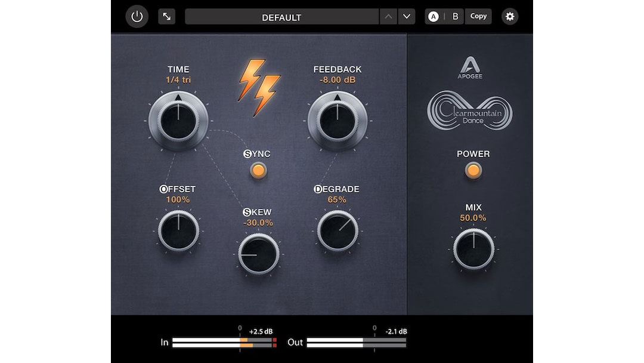Click the Clearmountain Dance infinity logo

(470, 111)
